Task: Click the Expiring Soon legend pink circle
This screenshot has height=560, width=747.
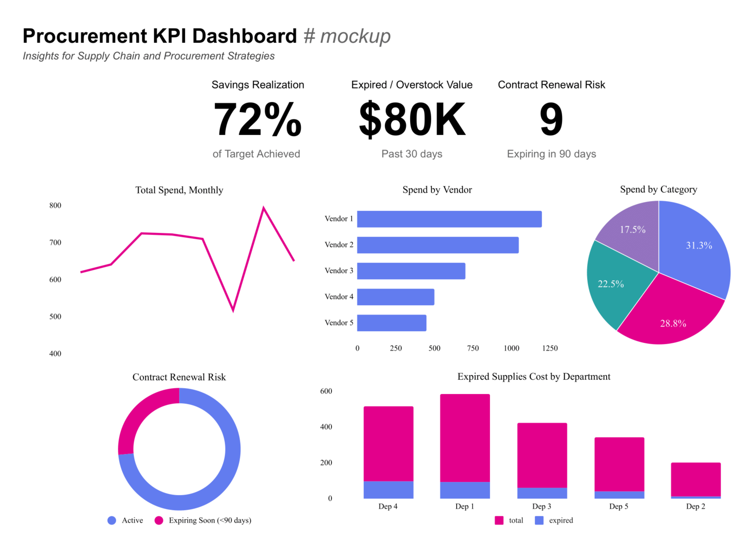Action: click(159, 521)
